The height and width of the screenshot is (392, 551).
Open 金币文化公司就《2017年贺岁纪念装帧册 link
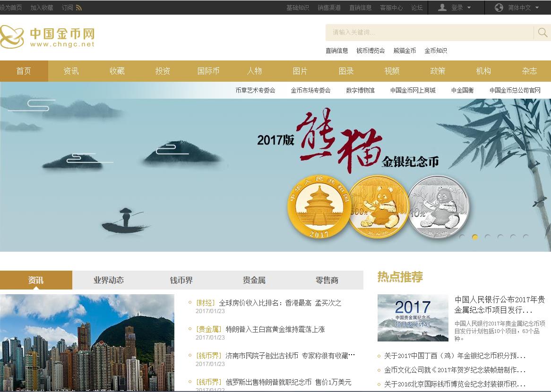[x=455, y=370]
